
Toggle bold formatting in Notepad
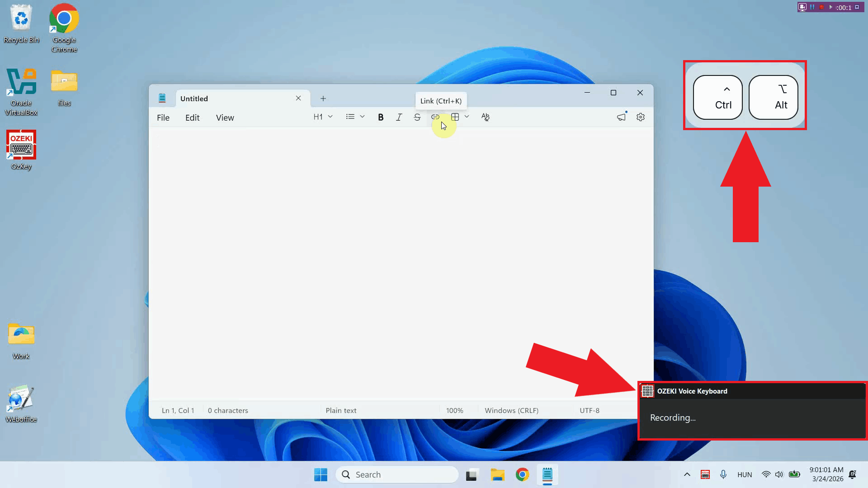[381, 117]
